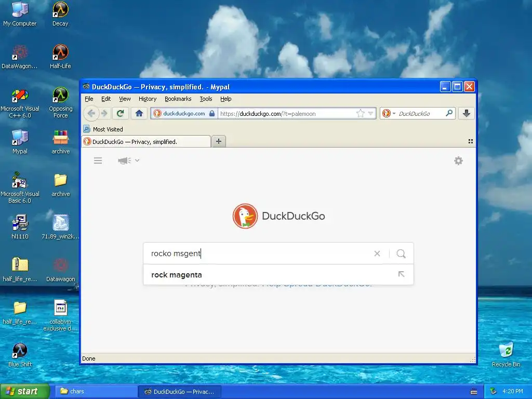Launch Half-Life desktop shortcut
Viewport: 532px width, 399px height.
pos(60,57)
